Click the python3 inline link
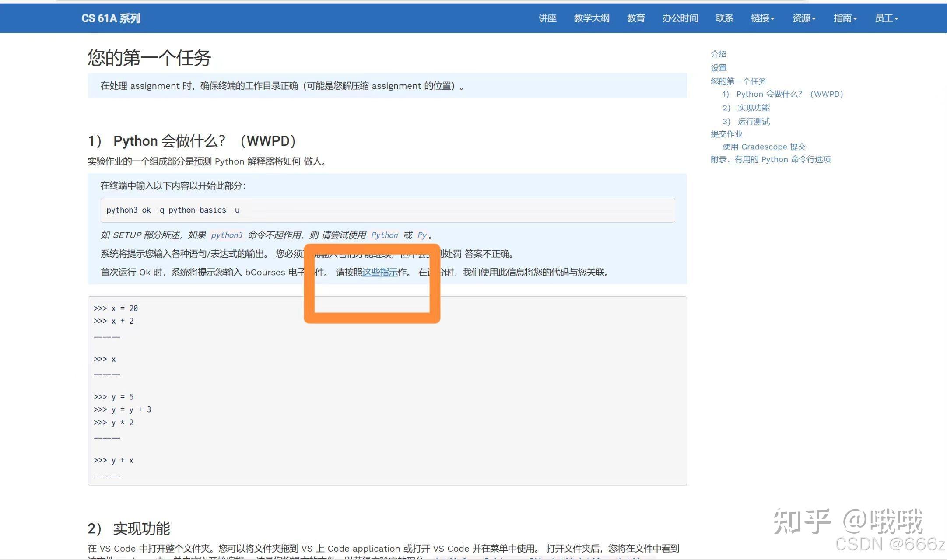The image size is (947, 560). (x=227, y=235)
